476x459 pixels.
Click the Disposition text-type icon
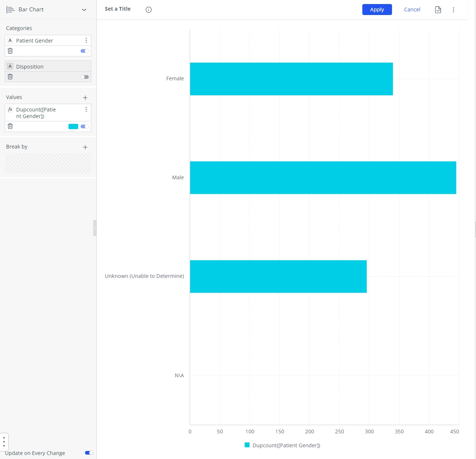(x=10, y=66)
